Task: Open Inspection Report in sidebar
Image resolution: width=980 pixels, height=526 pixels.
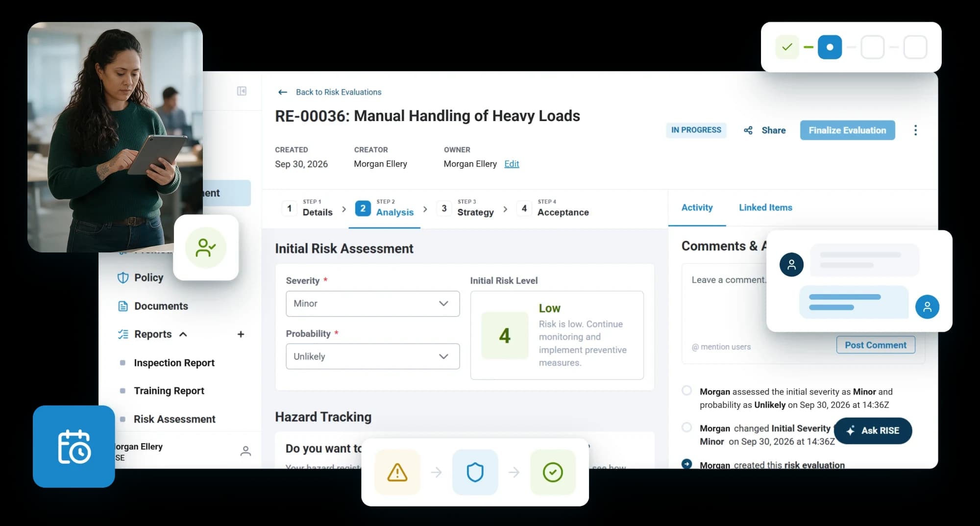Action: click(174, 363)
